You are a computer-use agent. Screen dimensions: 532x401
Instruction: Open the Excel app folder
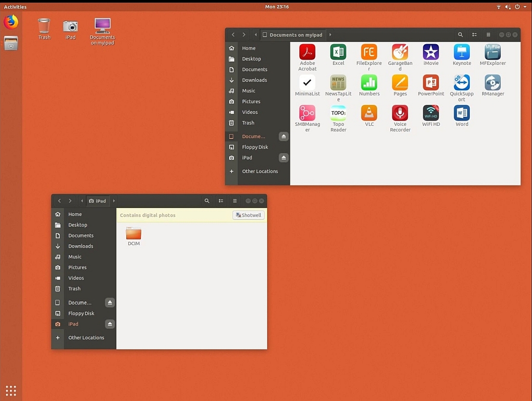point(338,52)
